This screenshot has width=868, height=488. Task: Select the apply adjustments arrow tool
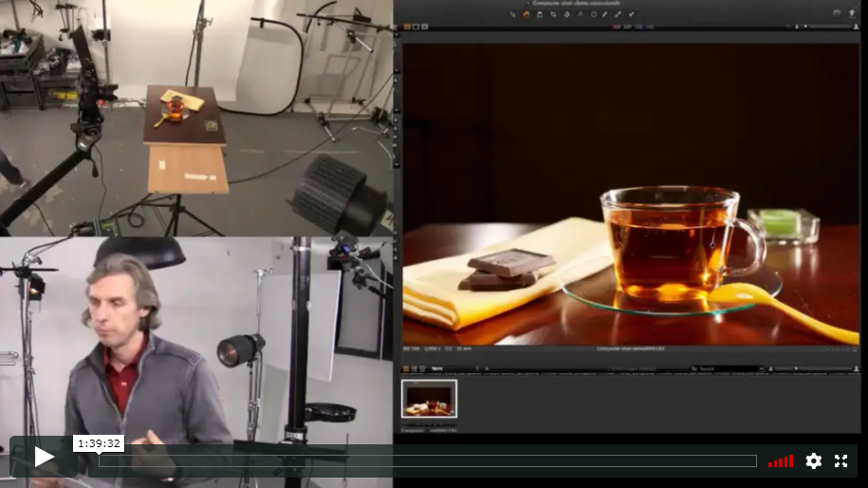tap(632, 14)
